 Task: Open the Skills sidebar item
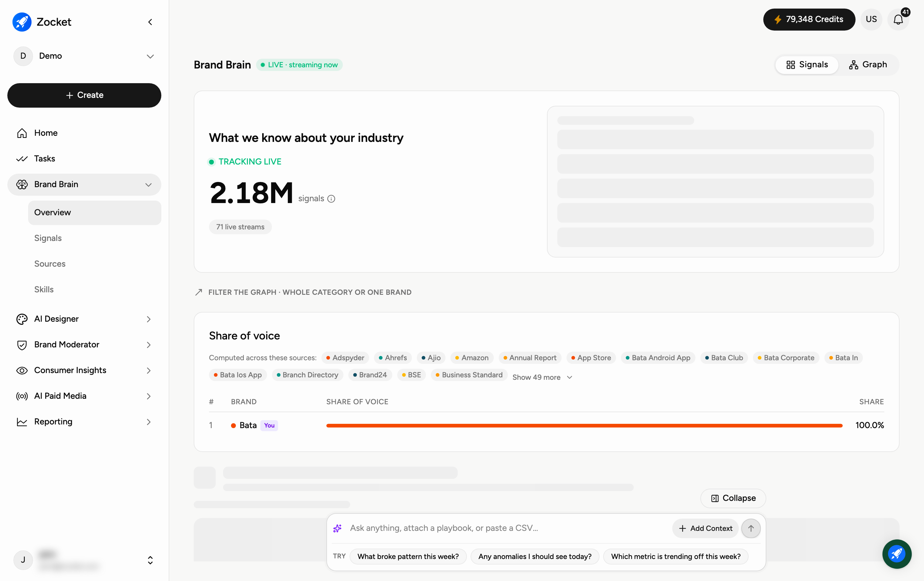point(44,290)
